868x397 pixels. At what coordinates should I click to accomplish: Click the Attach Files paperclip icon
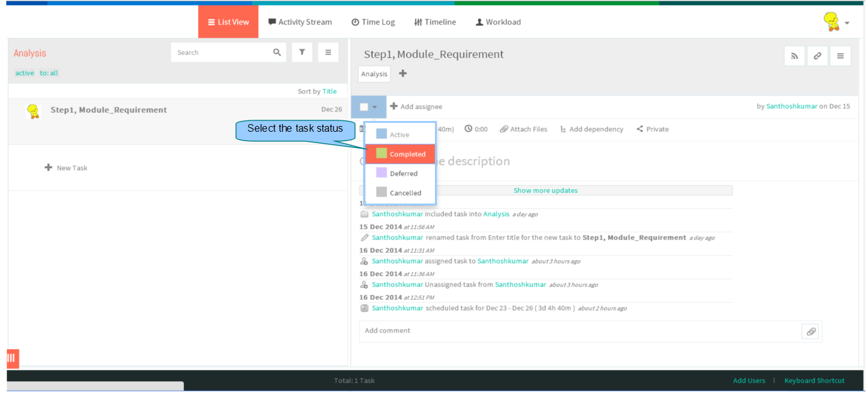point(504,129)
